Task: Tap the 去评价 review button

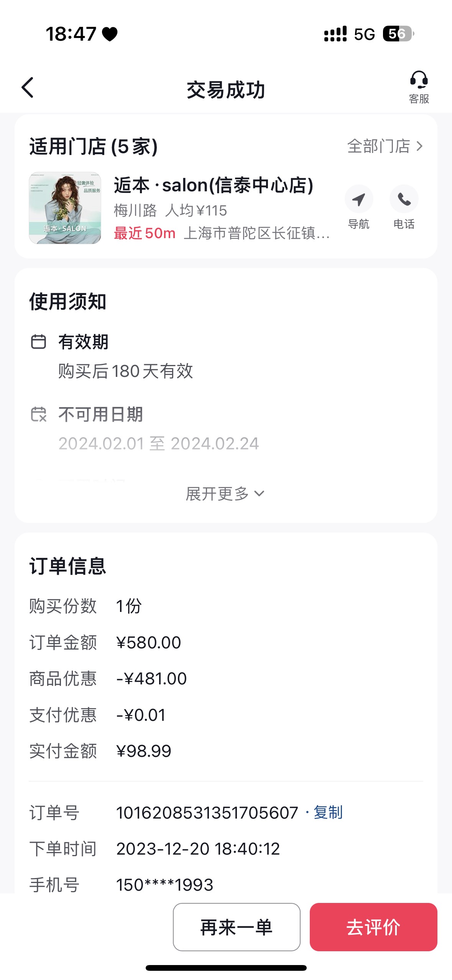Action: point(373,927)
